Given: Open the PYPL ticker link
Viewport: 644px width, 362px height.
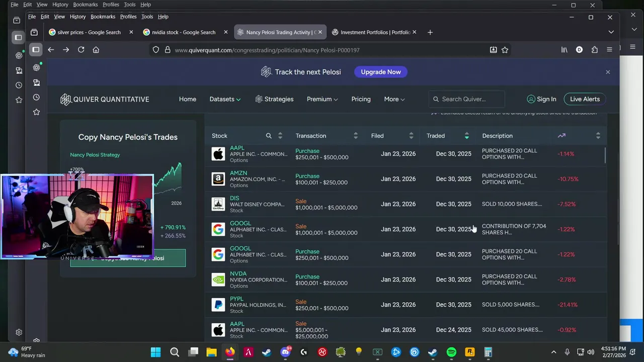Looking at the screenshot, I should [236, 299].
